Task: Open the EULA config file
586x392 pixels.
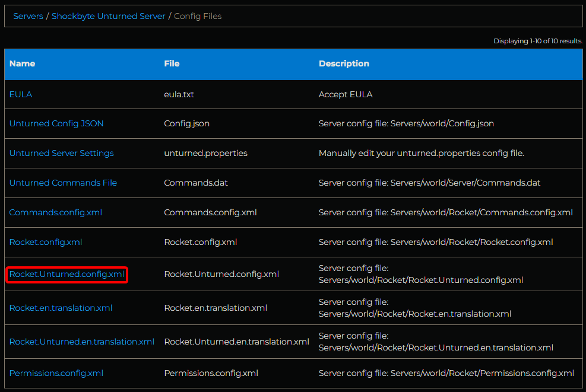Action: [20, 94]
